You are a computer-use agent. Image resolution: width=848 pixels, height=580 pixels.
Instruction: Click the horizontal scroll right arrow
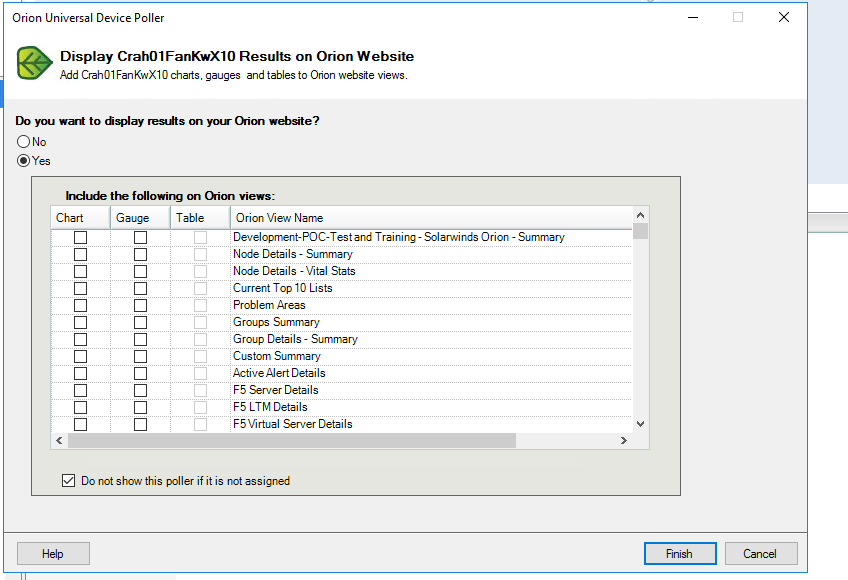[x=624, y=440]
